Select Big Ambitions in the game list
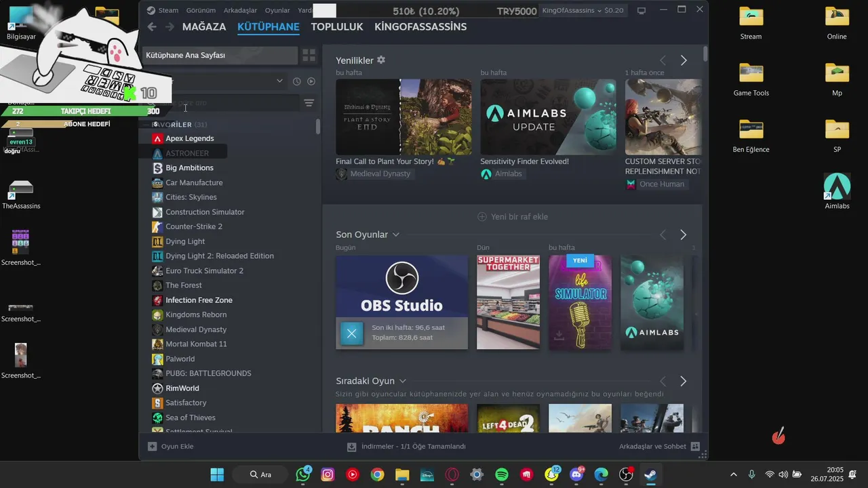 [189, 167]
